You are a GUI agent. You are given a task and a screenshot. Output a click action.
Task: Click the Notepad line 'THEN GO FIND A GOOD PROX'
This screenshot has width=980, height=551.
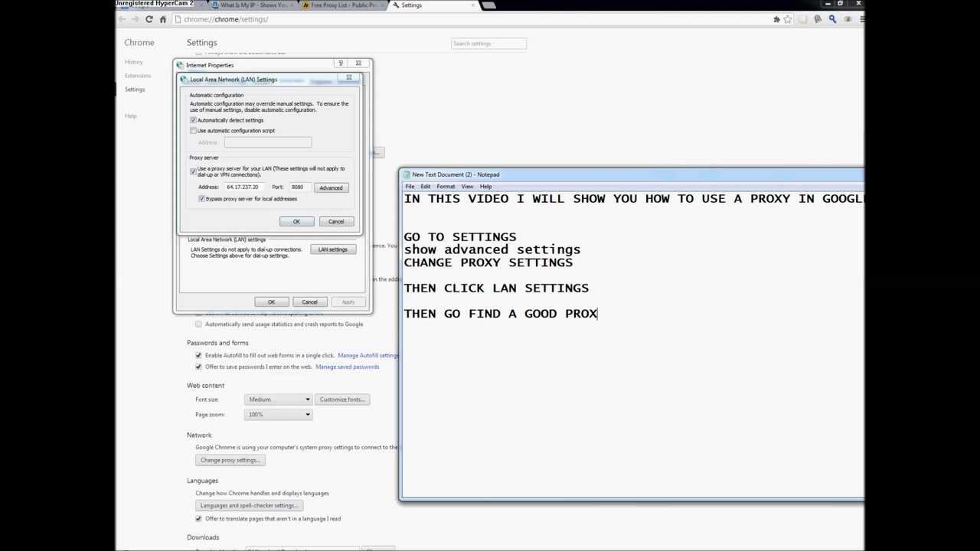tap(501, 314)
